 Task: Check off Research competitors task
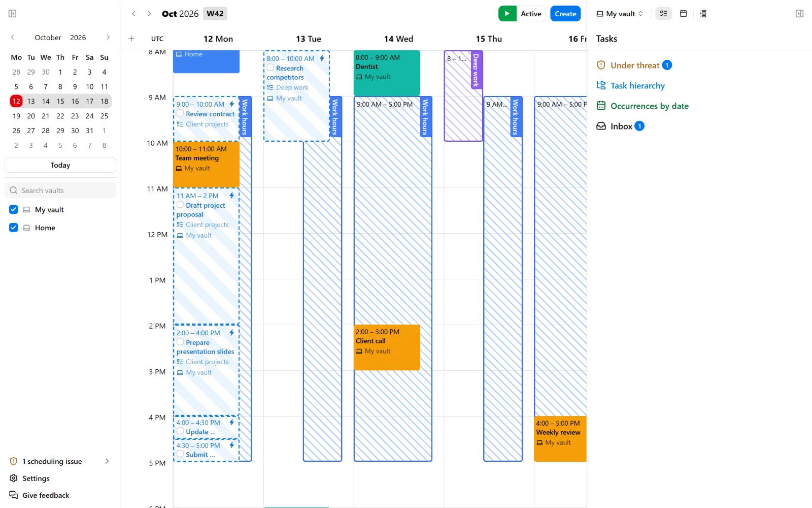tap(270, 68)
